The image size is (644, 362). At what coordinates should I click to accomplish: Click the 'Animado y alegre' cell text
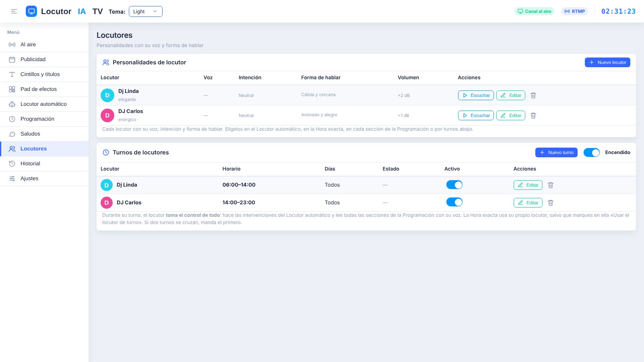click(x=319, y=115)
